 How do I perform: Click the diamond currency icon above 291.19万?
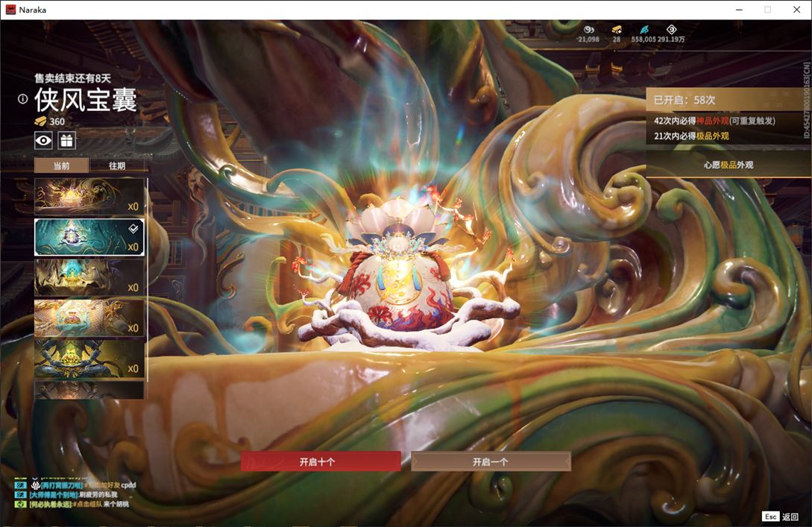[671, 30]
